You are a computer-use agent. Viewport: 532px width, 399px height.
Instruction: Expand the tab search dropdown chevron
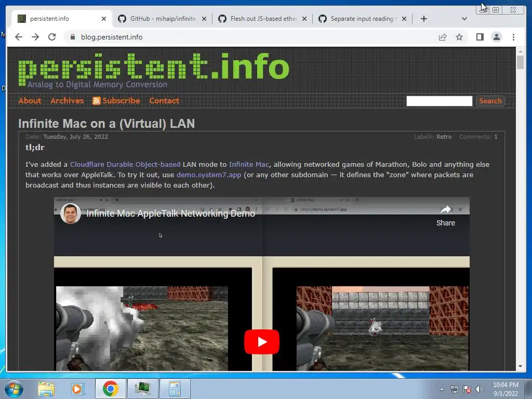[464, 19]
